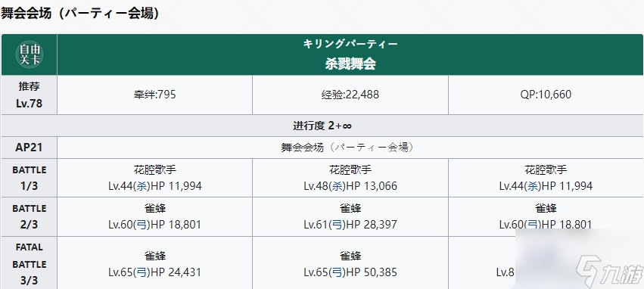Click the BATTLE 2/3 row label
Image resolution: width=644 pixels, height=289 pixels.
[30, 216]
